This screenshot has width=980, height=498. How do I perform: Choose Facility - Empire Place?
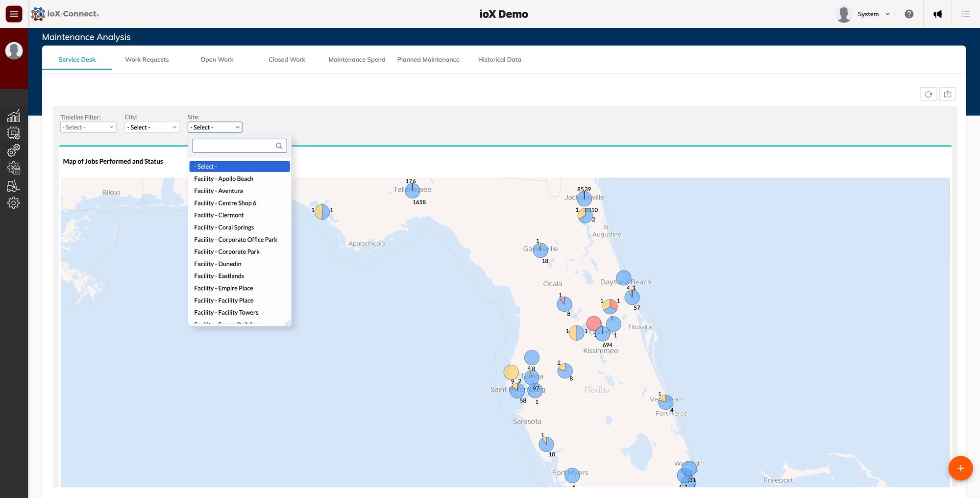240,288
